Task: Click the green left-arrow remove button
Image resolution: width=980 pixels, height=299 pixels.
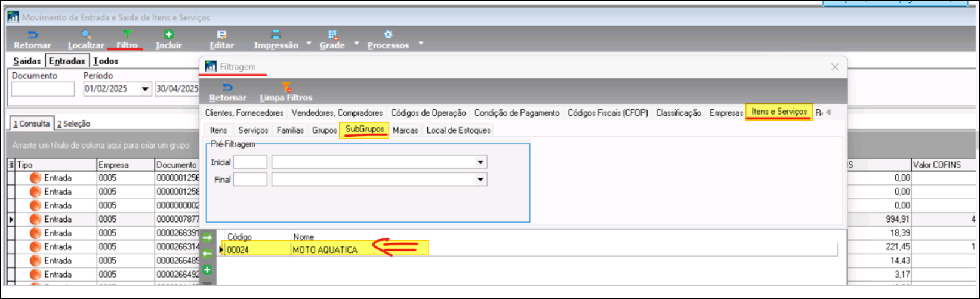Action: (x=207, y=254)
